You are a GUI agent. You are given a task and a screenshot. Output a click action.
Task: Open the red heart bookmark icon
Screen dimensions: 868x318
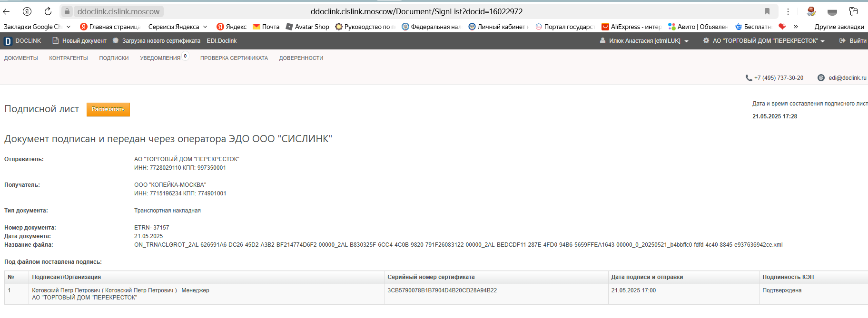(782, 27)
